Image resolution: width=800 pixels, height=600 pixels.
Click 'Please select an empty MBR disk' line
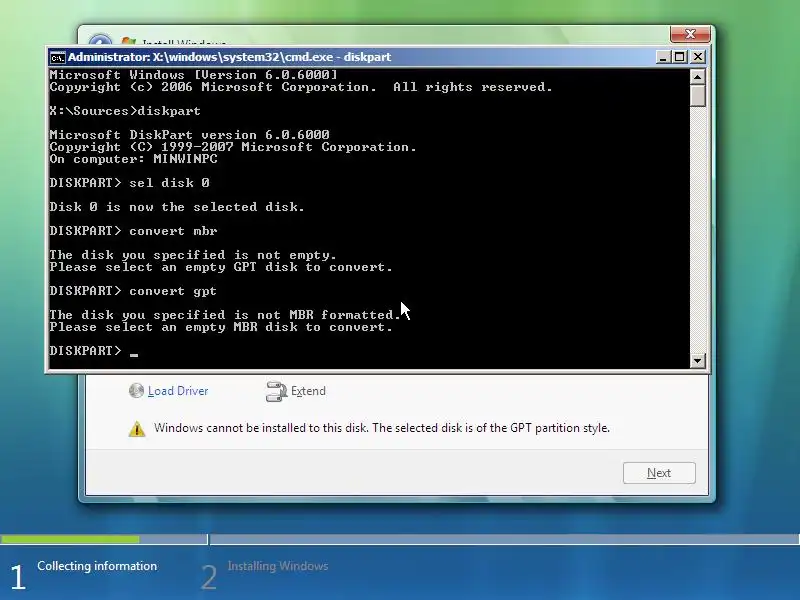[x=221, y=327]
